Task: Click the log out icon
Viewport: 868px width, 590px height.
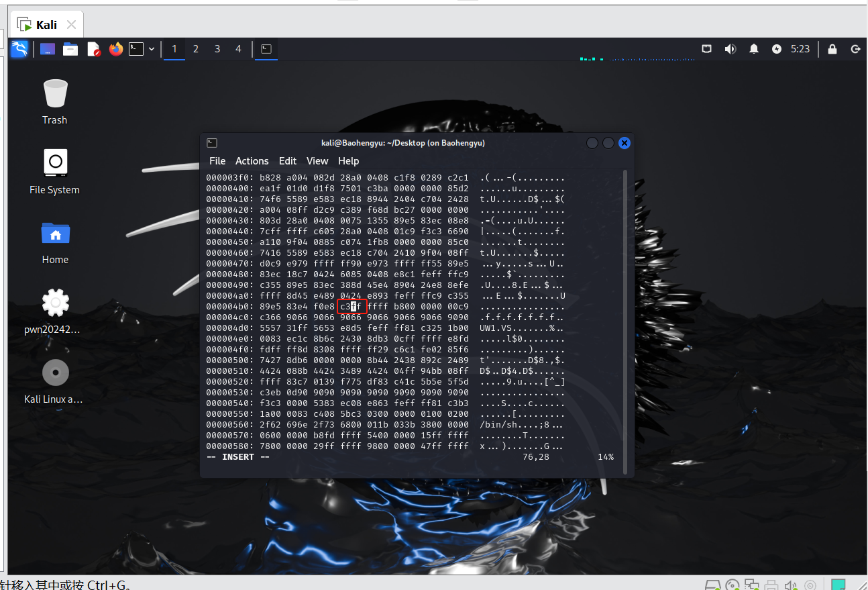Action: (x=855, y=49)
